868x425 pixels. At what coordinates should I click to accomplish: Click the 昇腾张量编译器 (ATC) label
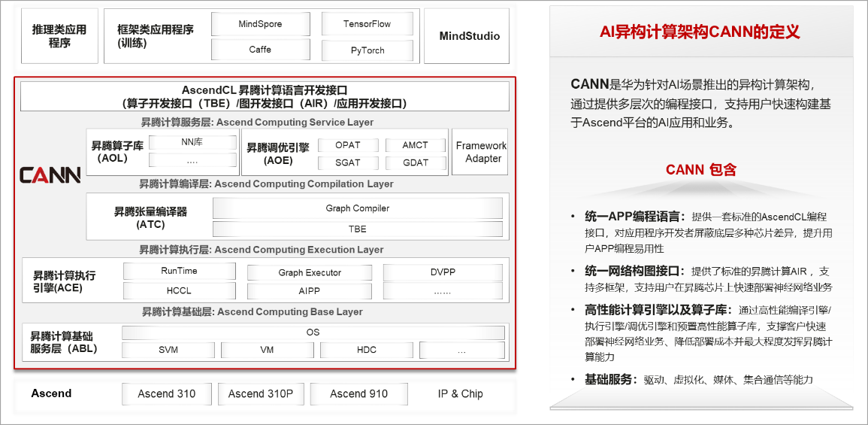coord(150,217)
